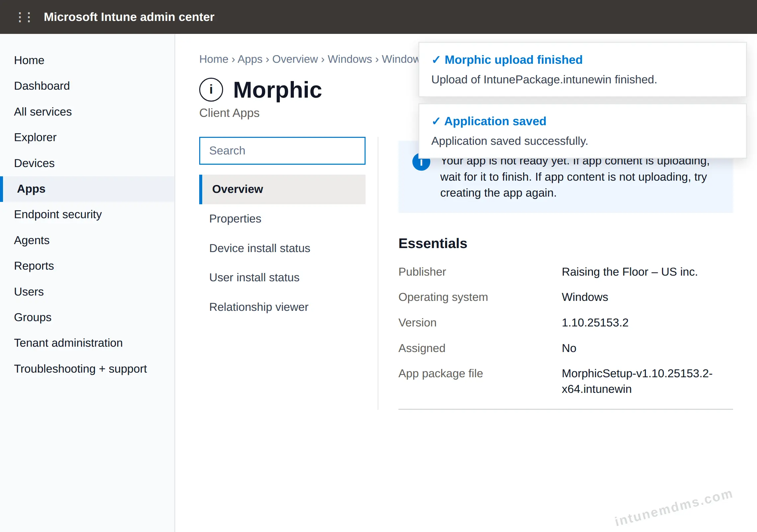Open the Relationship viewer tab
This screenshot has width=757, height=532.
coord(282,307)
